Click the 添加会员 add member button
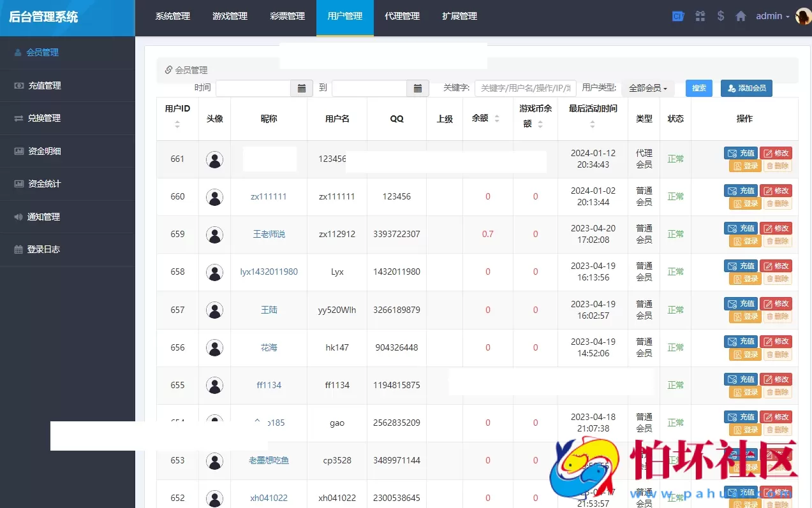This screenshot has height=508, width=812. pos(746,88)
